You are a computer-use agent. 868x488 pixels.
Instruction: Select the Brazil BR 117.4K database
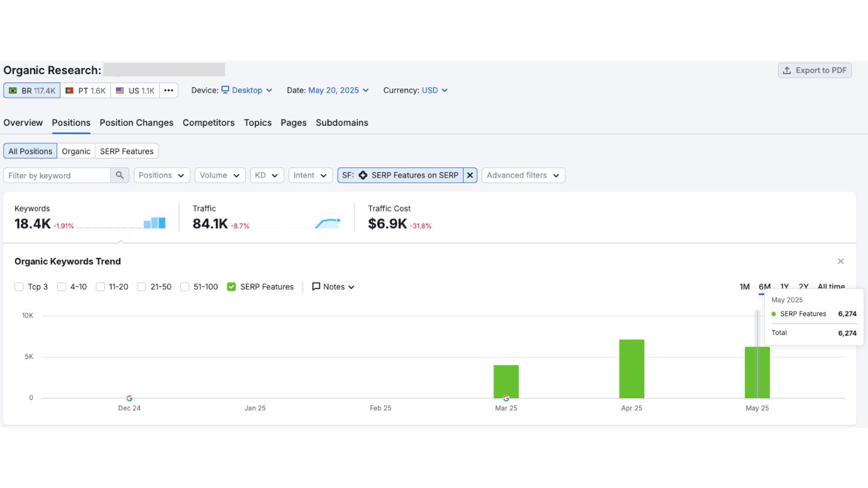click(x=32, y=90)
